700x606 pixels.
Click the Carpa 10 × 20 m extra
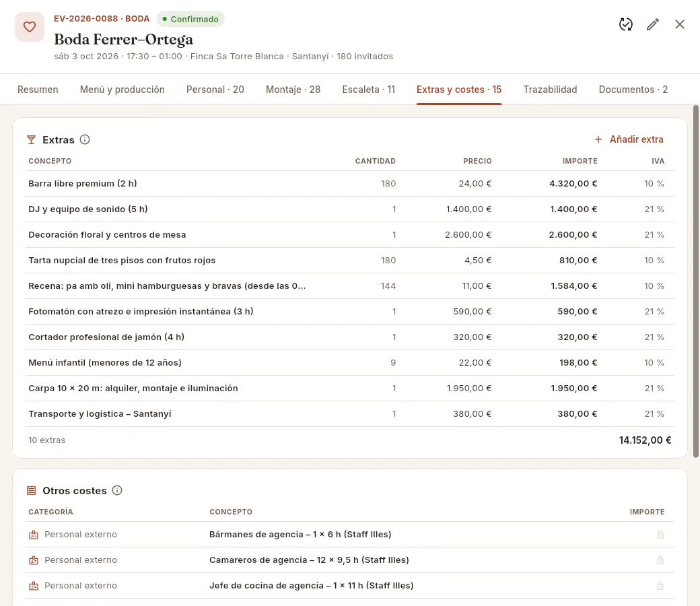350,388
